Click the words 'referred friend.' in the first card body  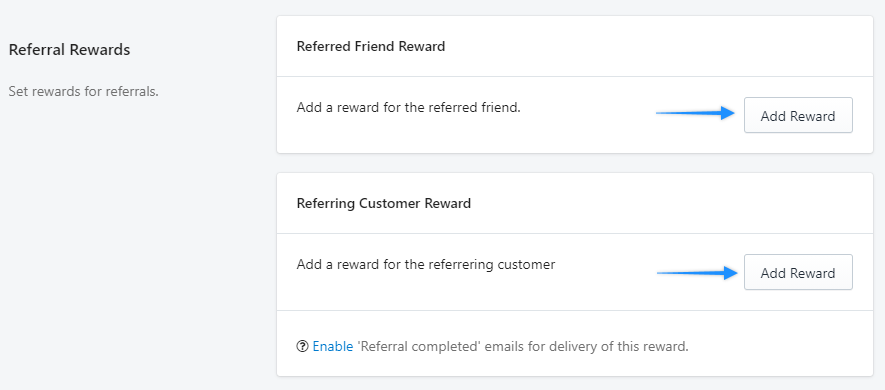click(x=475, y=107)
